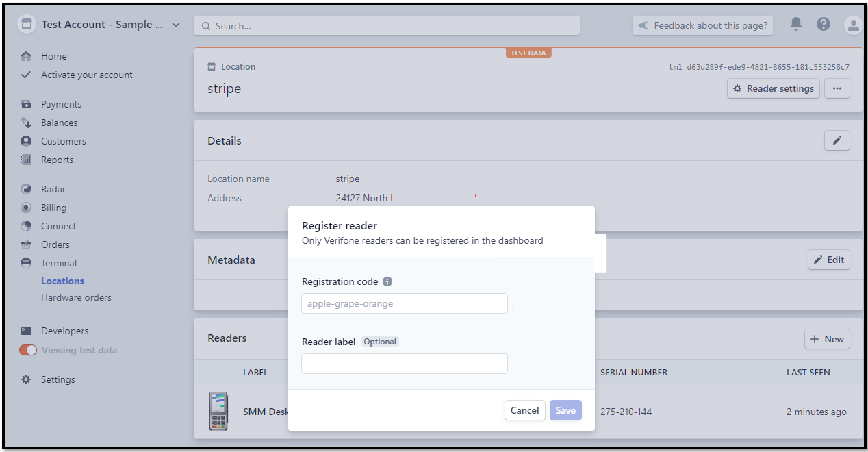Open Reports from the sidebar
The height and width of the screenshot is (452, 868).
coord(57,160)
